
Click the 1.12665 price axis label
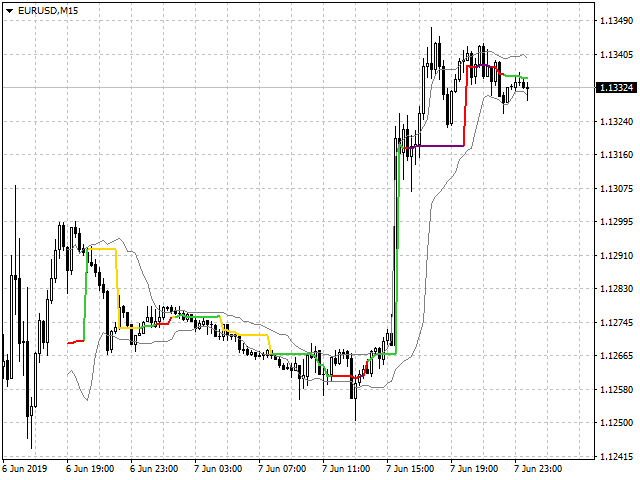pos(616,356)
